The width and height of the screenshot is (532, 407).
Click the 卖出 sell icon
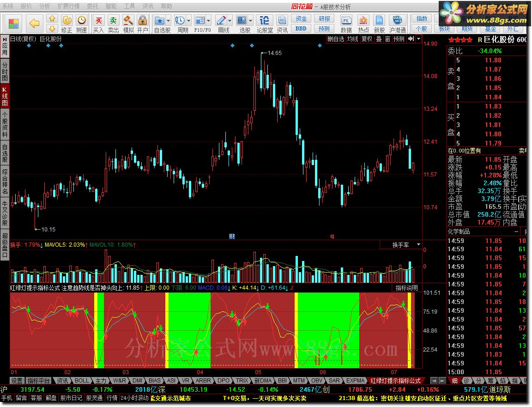[113, 24]
